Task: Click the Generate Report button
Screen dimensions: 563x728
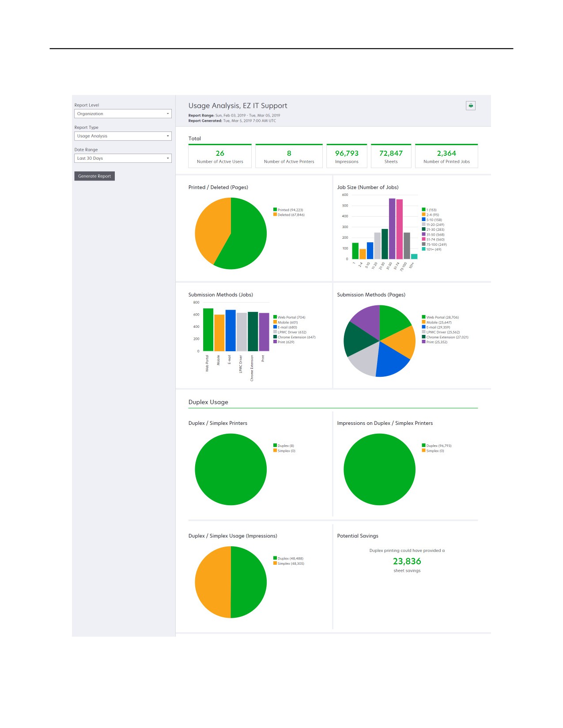Action: (94, 176)
